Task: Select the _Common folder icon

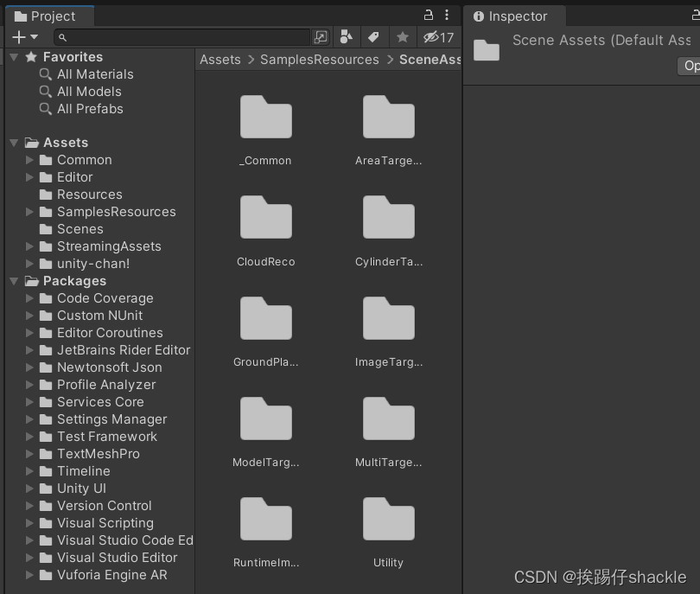Action: [x=265, y=117]
